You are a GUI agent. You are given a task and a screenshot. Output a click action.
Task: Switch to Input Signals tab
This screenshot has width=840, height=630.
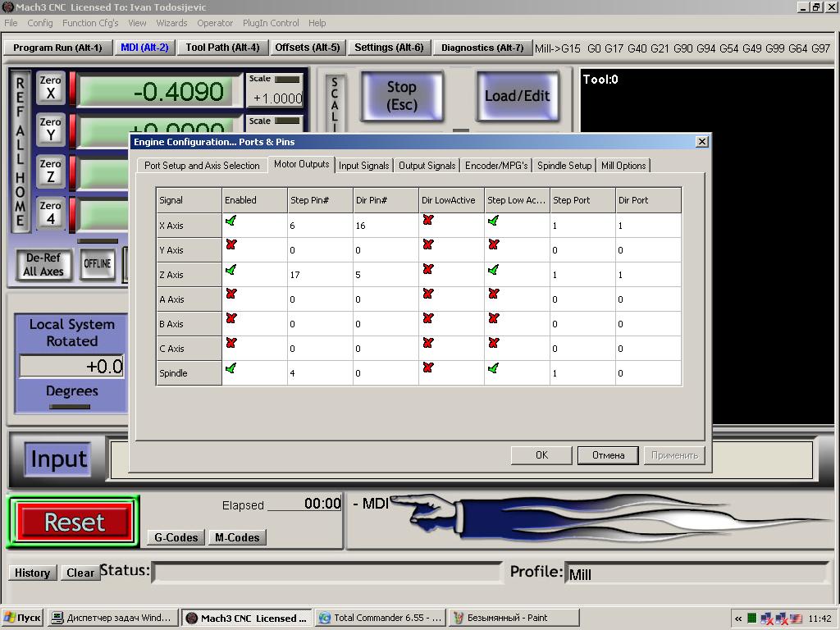pos(363,166)
